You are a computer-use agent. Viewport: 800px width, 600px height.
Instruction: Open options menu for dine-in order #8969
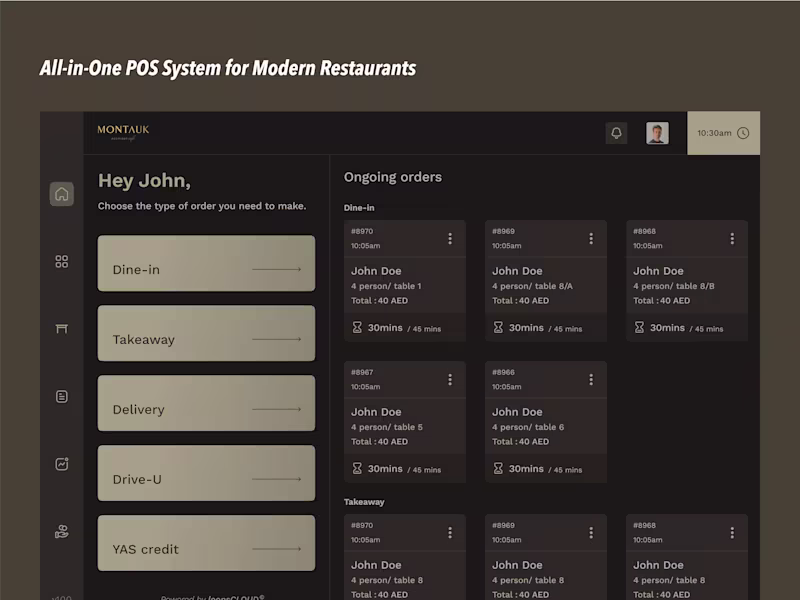click(591, 238)
